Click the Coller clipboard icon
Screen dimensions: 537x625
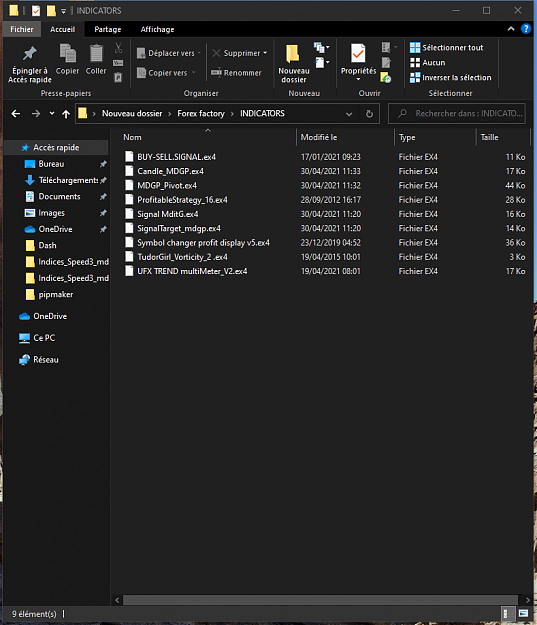96,53
